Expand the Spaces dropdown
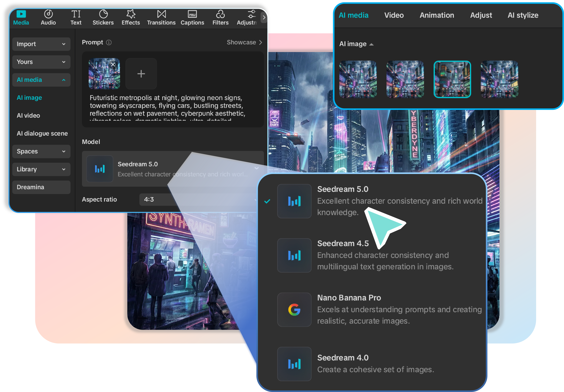The height and width of the screenshot is (392, 564). click(x=41, y=151)
